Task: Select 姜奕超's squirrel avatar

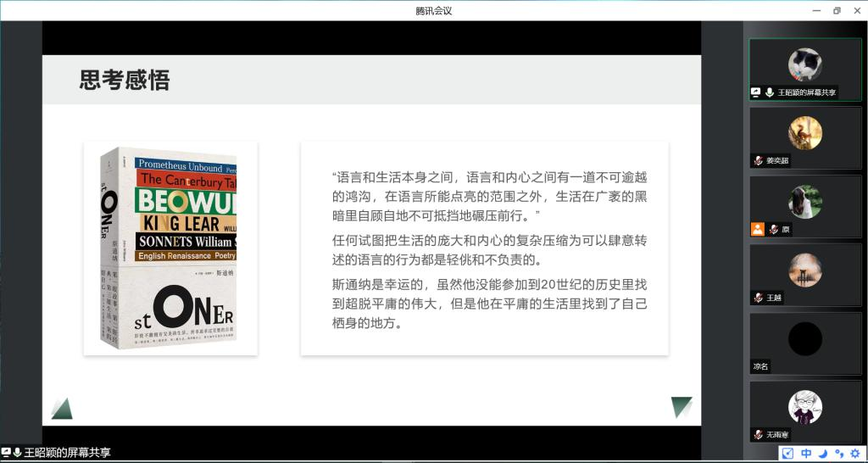Action: click(x=805, y=133)
